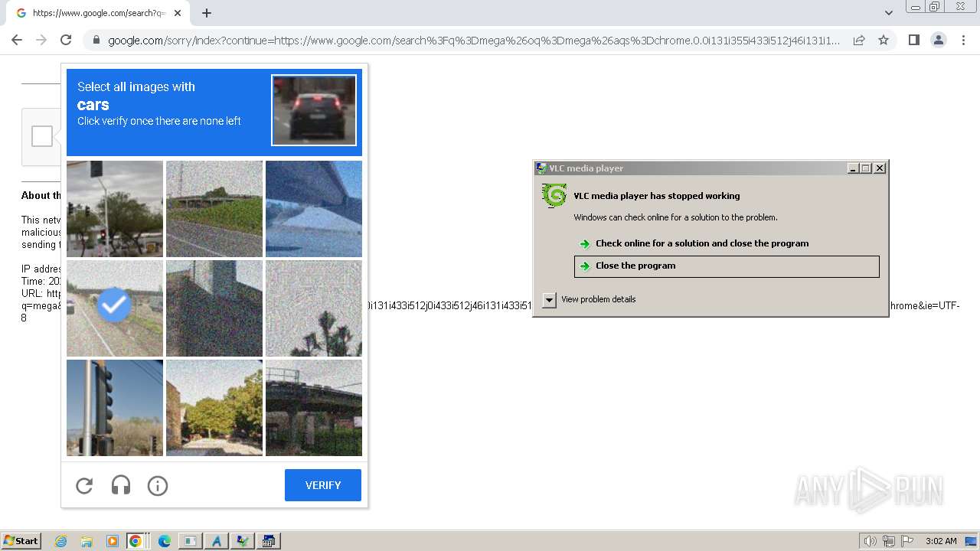
Task: Select captcha tile with blue sky structure
Action: click(314, 209)
